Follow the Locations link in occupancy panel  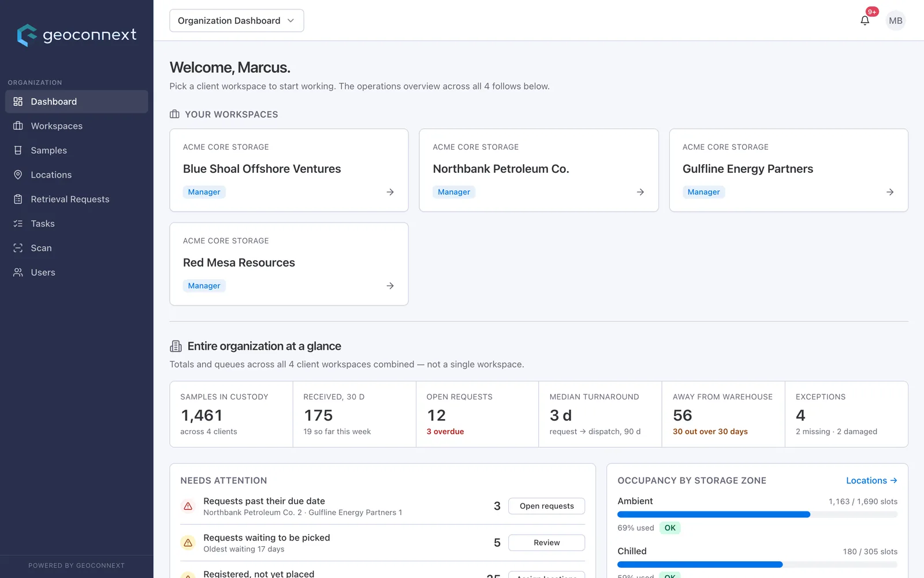coord(871,480)
